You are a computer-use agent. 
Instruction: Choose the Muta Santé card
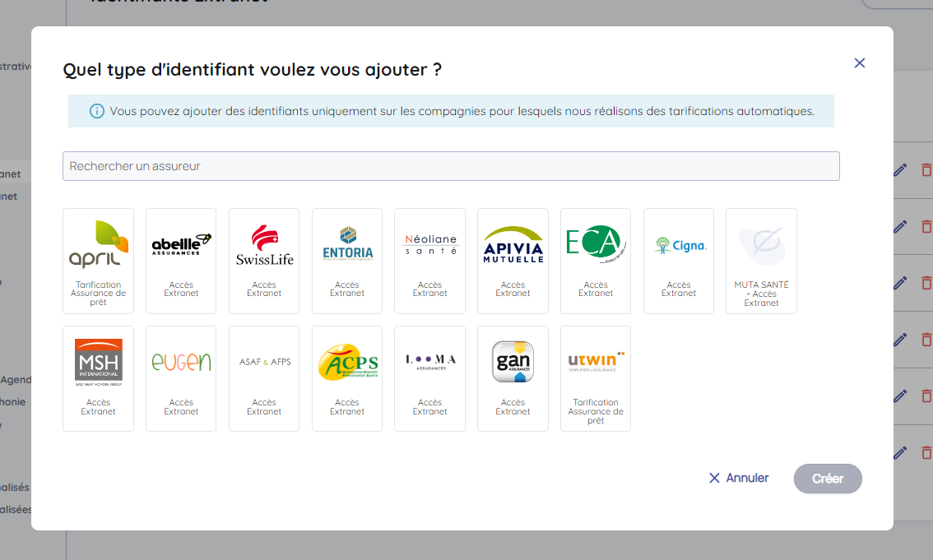click(761, 261)
